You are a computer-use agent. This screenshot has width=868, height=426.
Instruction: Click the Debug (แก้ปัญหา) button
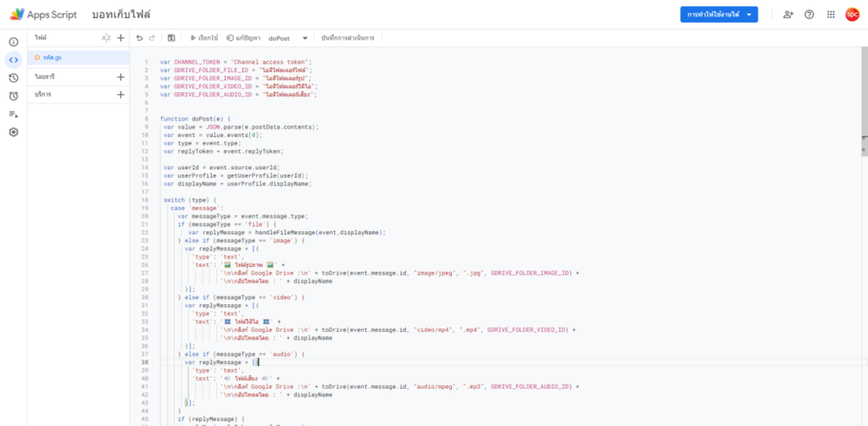click(x=244, y=38)
